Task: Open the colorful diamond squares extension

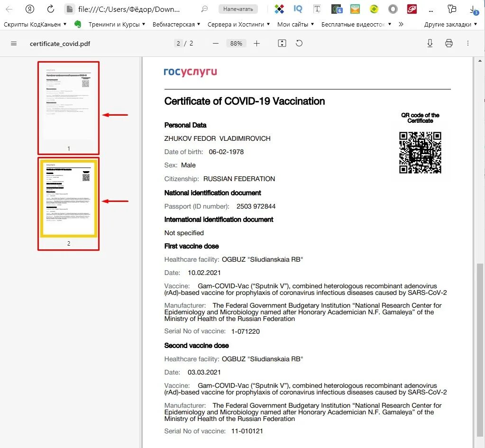Action: 279,9
